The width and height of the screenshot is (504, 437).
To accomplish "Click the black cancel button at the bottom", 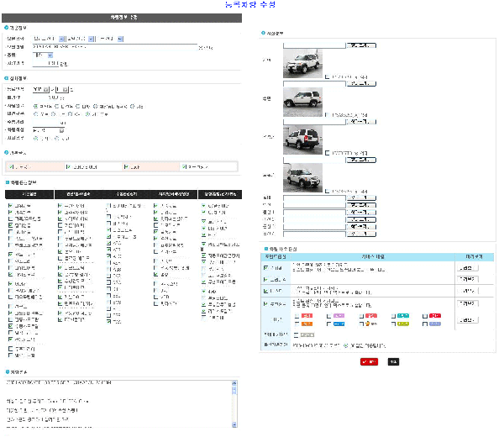I will (393, 361).
